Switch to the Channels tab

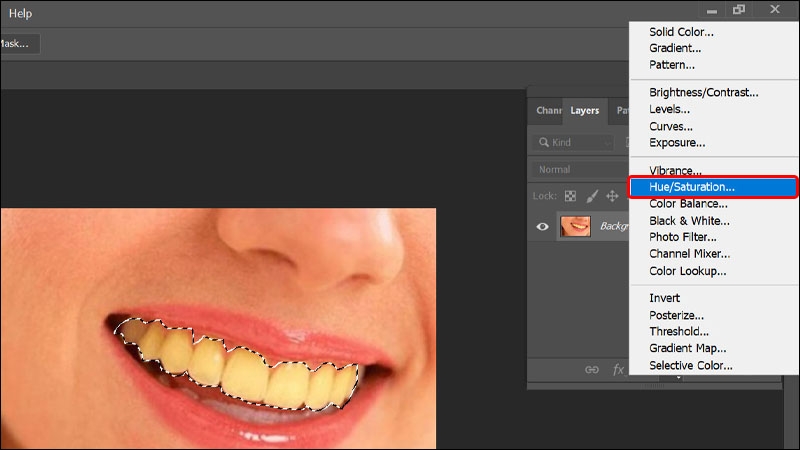(548, 111)
